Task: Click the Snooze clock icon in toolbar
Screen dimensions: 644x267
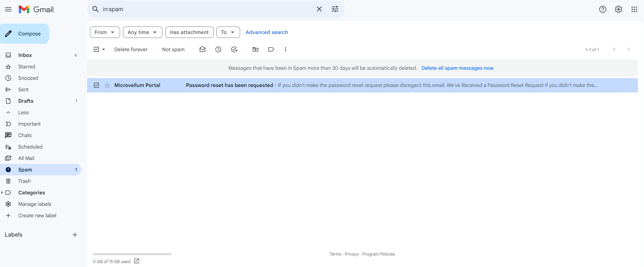Action: [x=218, y=49]
